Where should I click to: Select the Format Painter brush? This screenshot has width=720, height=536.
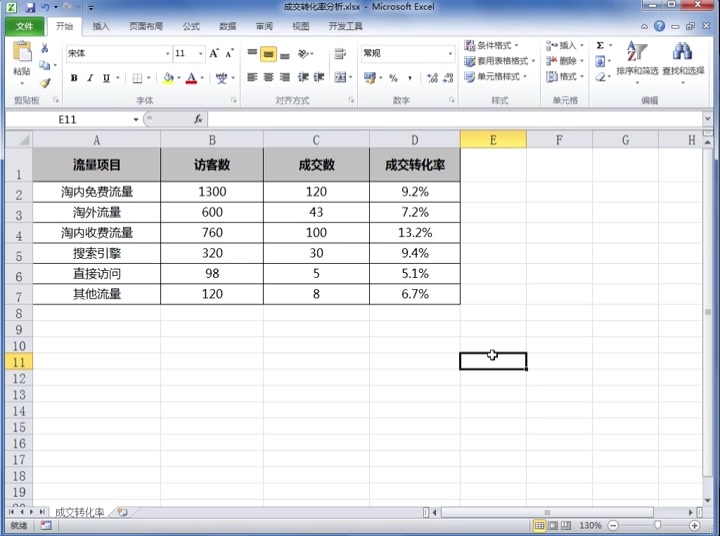[45, 83]
